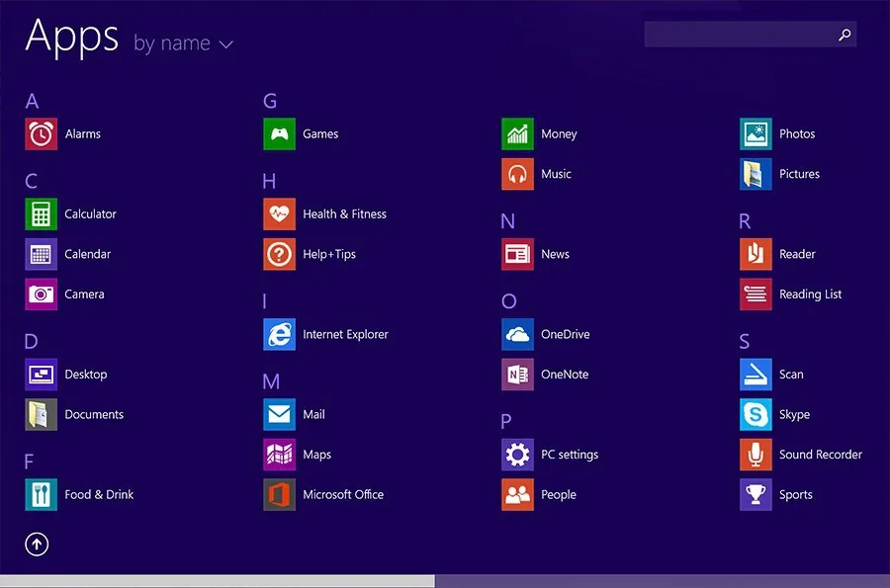Open the Maps app icon
Image resolution: width=890 pixels, height=588 pixels.
click(x=279, y=455)
